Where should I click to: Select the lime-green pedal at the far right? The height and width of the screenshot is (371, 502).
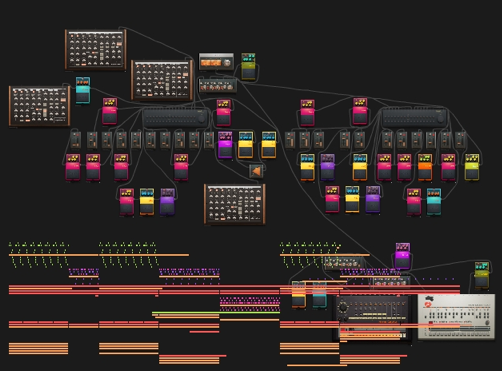pyautogui.click(x=472, y=167)
